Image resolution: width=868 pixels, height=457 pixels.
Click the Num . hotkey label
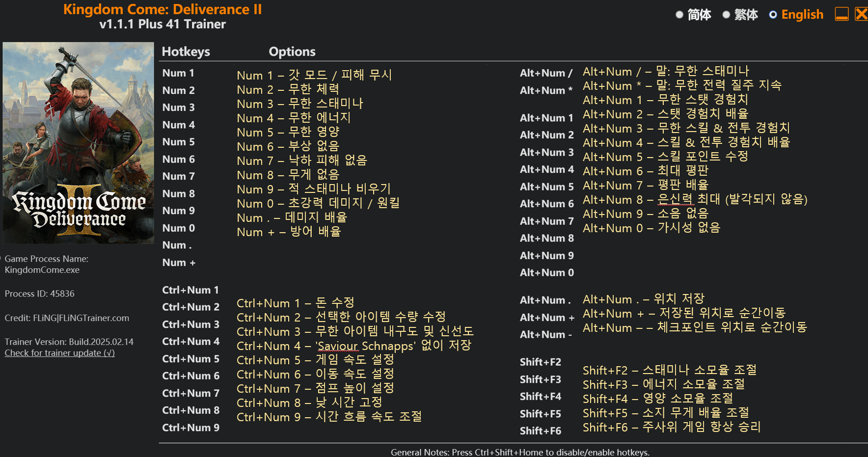coord(177,245)
